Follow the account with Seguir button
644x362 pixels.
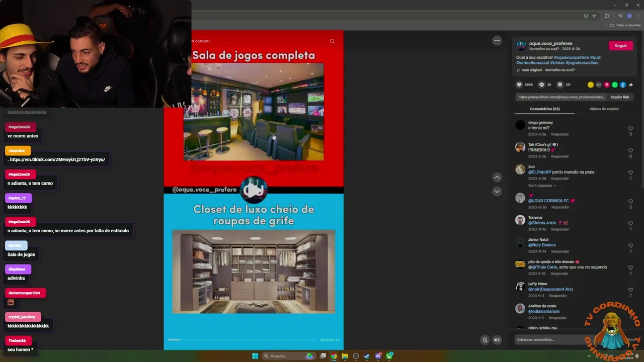621,46
